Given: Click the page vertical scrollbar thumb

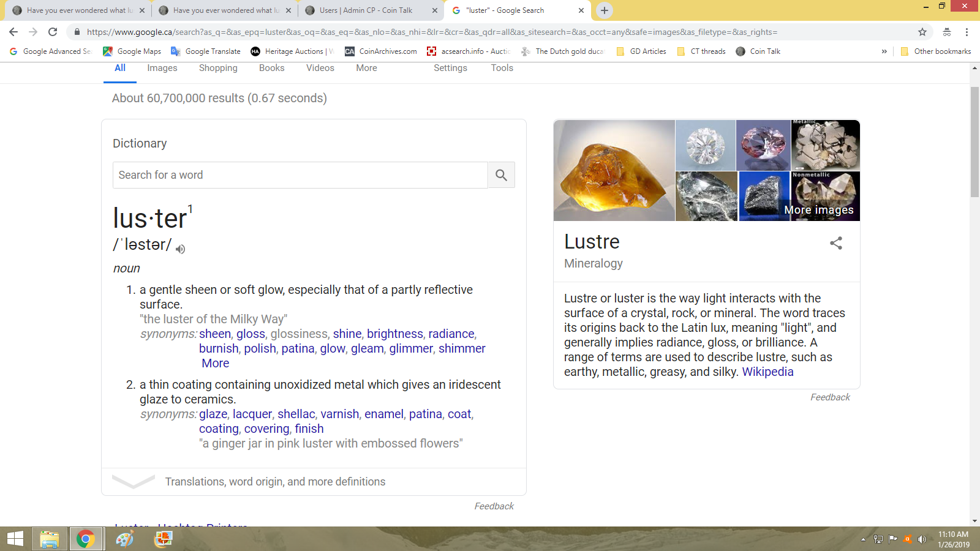Looking at the screenshot, I should [974, 142].
